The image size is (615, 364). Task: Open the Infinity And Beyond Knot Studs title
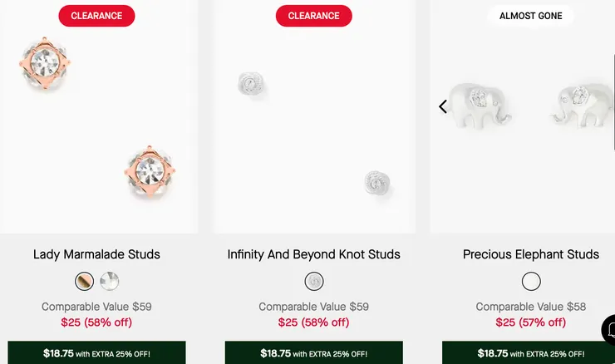point(313,254)
